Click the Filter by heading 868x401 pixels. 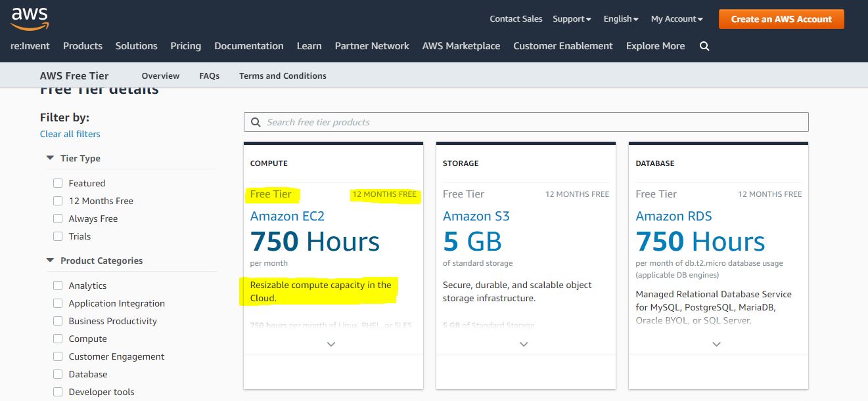point(64,117)
